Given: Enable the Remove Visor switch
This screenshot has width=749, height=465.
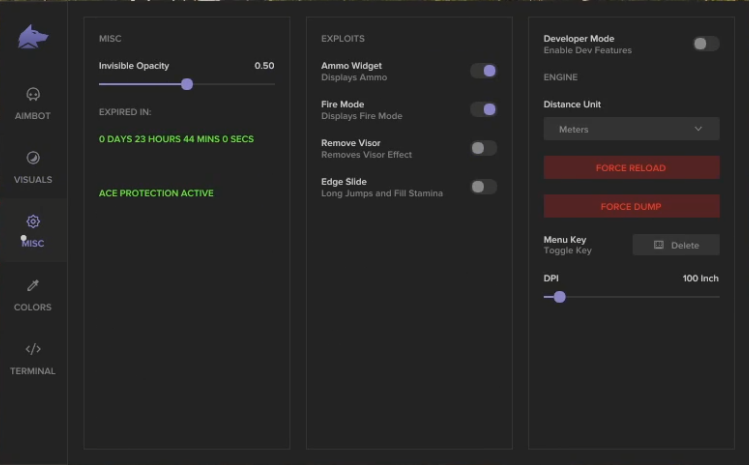Looking at the screenshot, I should pos(483,148).
